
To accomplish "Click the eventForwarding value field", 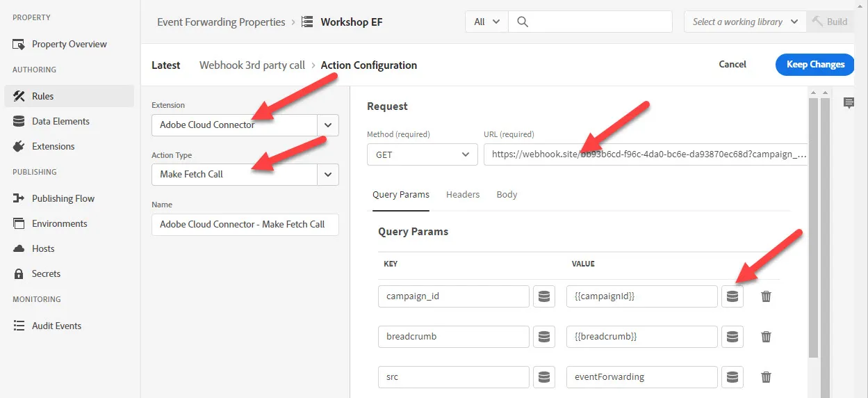I will tap(642, 377).
